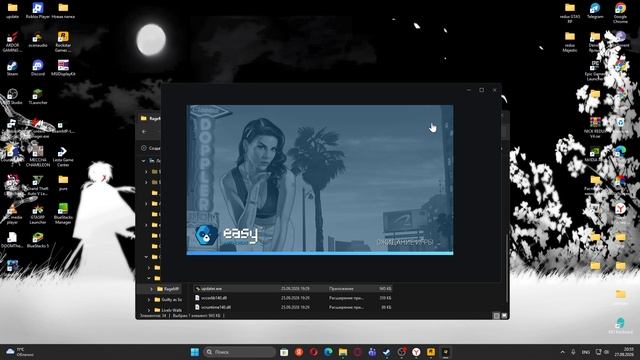Open Lesta Game Center shortcut
This screenshot has width=640, height=360.
coord(63,156)
